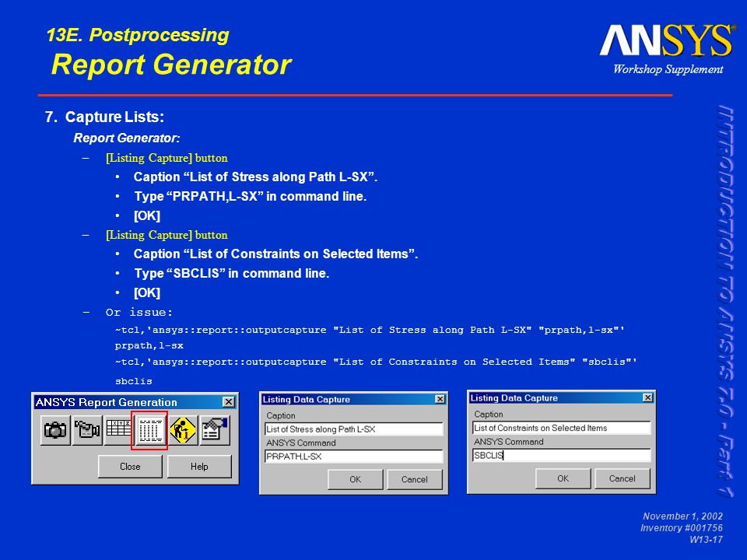Click the Settings icon in Report Generation

tap(215, 430)
